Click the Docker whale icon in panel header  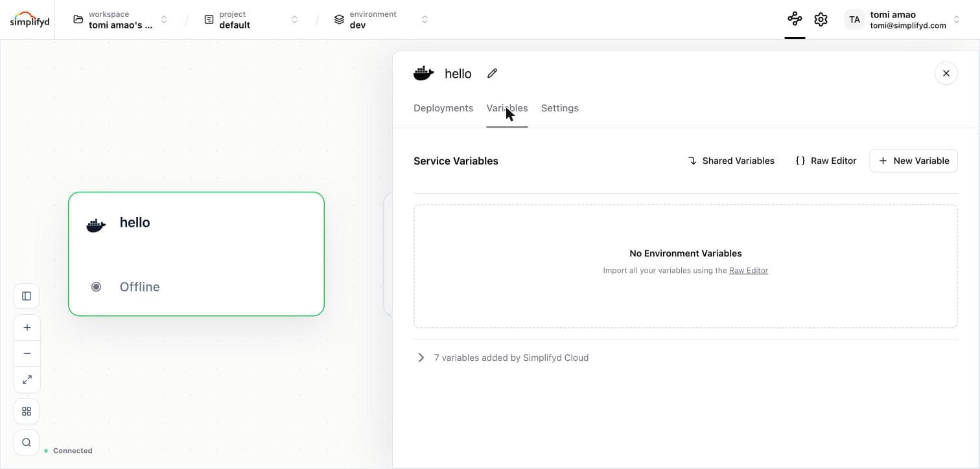pos(424,73)
